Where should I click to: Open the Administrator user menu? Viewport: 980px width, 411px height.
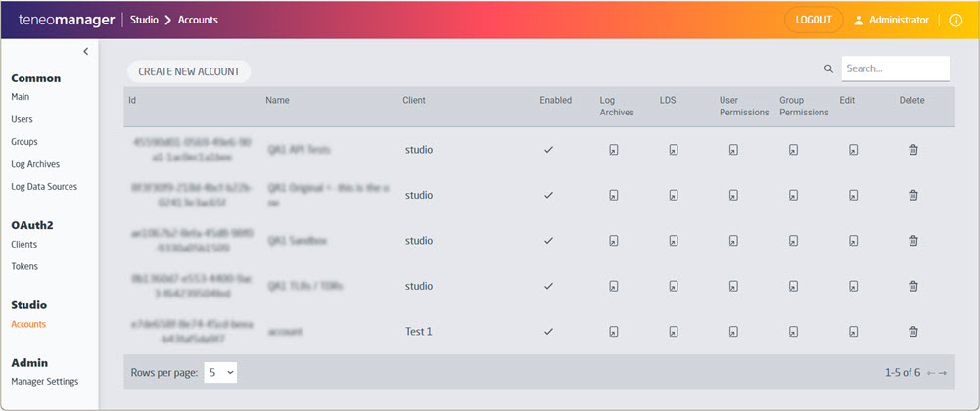pos(891,21)
